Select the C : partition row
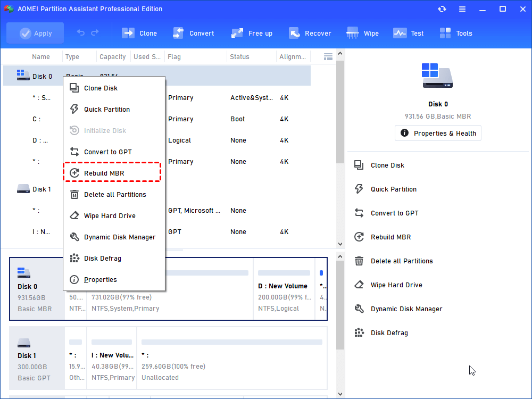The height and width of the screenshot is (399, 532). tap(157, 119)
